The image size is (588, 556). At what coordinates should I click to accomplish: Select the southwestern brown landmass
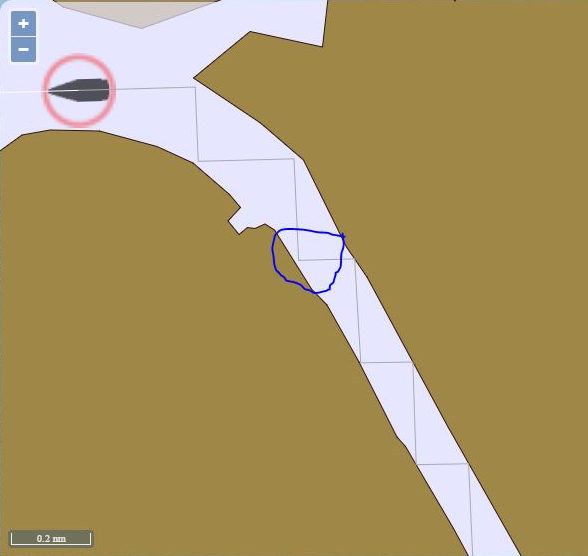click(150, 337)
